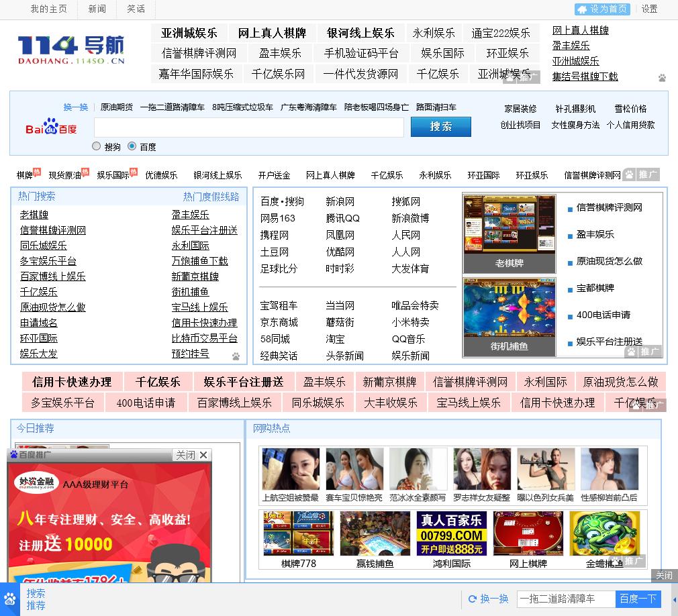Open 淘宝 site link
This screenshot has width=678, height=616.
pyautogui.click(x=335, y=339)
